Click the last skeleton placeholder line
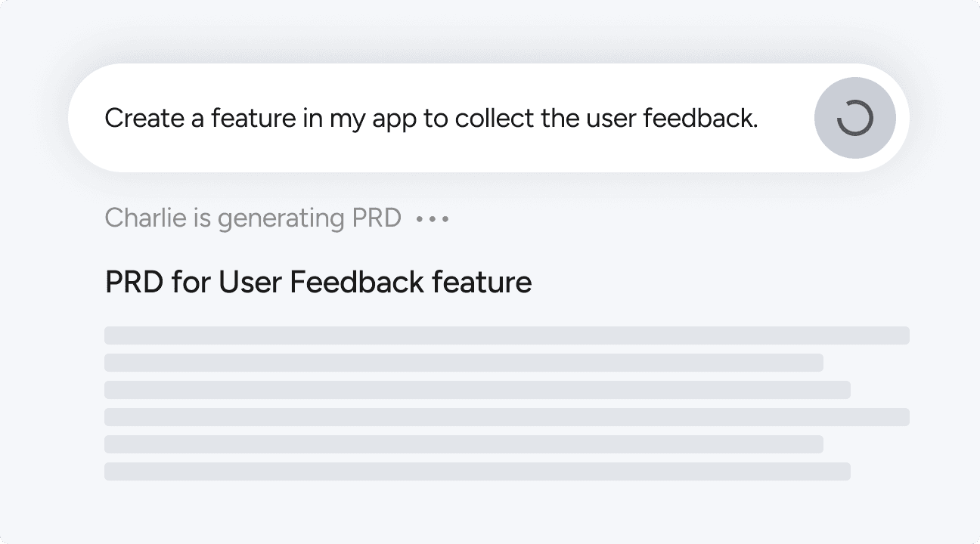980x544 pixels. (x=477, y=471)
